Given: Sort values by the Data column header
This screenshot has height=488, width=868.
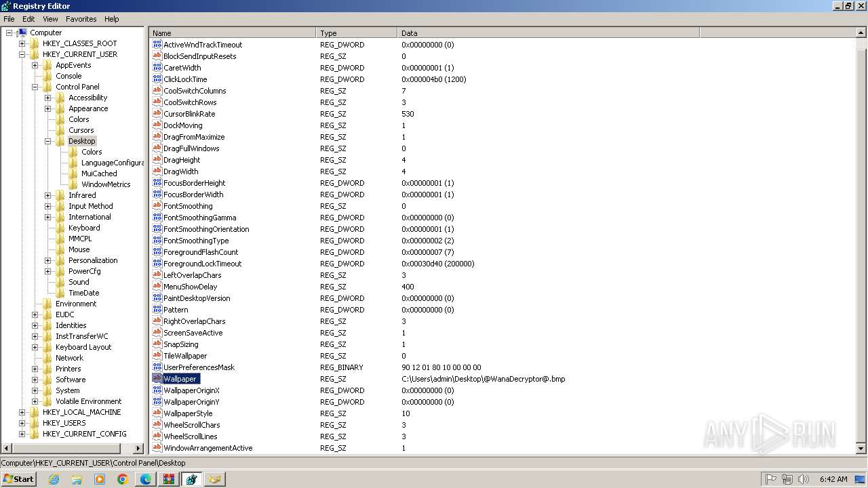Looking at the screenshot, I should coord(548,33).
